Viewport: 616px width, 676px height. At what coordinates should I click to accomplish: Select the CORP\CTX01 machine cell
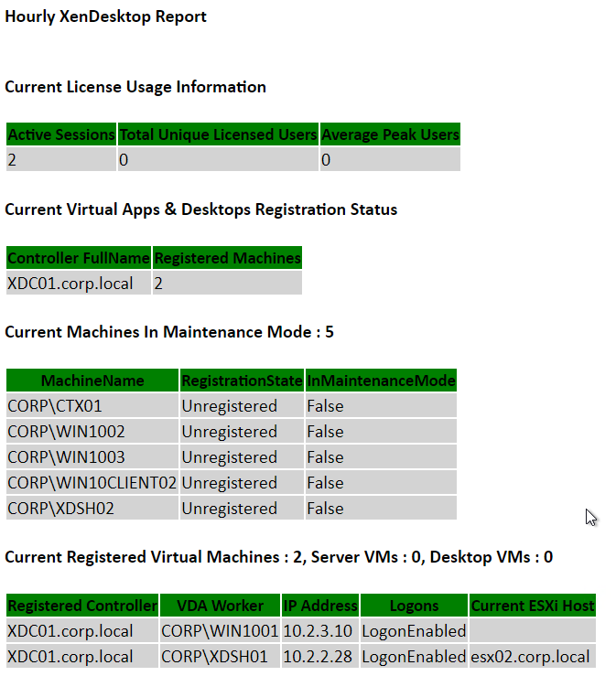[x=55, y=405]
